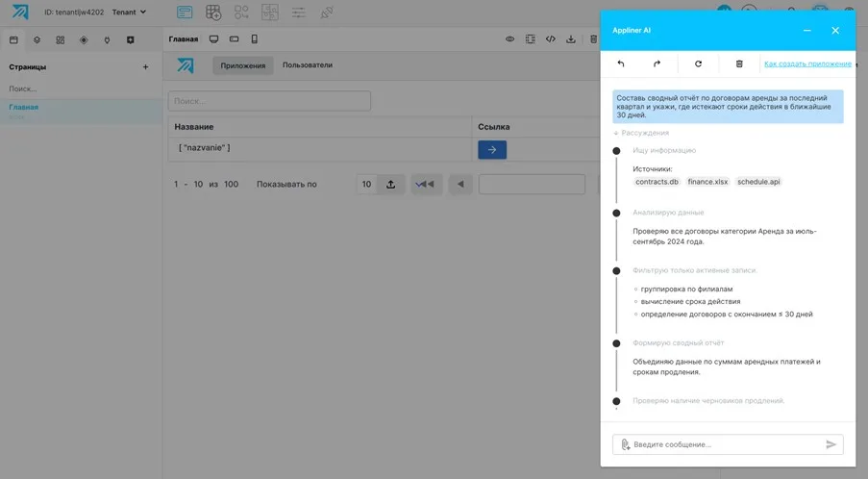Select the pages window icon in left panel
The image size is (868, 479).
click(x=13, y=39)
